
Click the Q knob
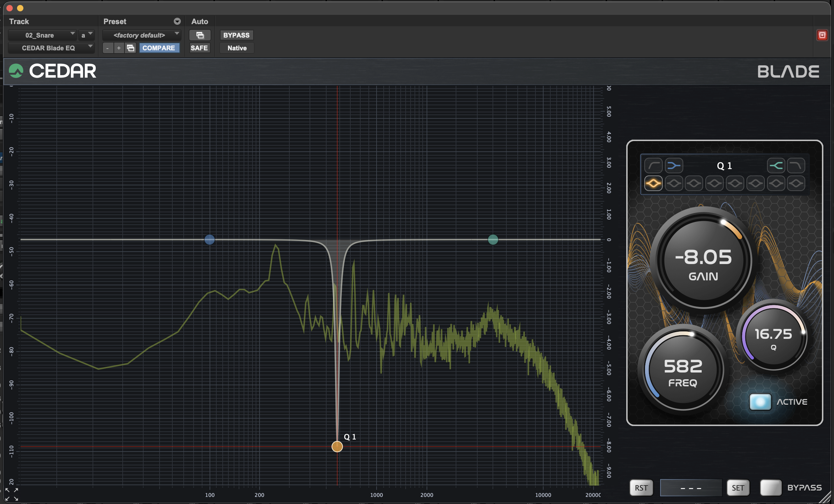click(773, 336)
